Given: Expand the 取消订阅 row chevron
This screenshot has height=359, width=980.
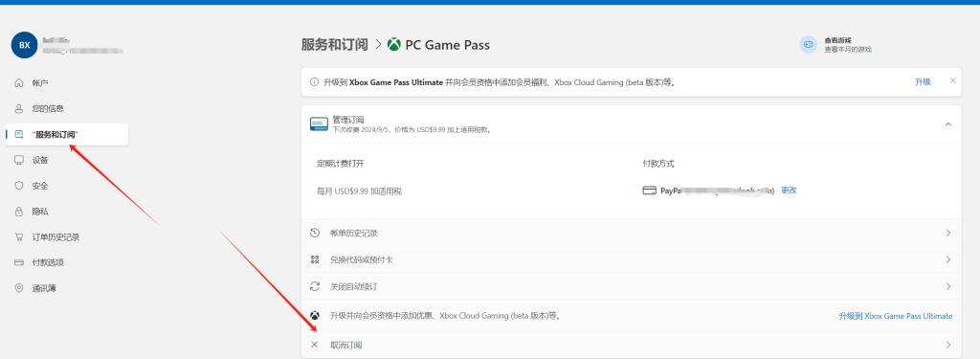Looking at the screenshot, I should click(948, 345).
